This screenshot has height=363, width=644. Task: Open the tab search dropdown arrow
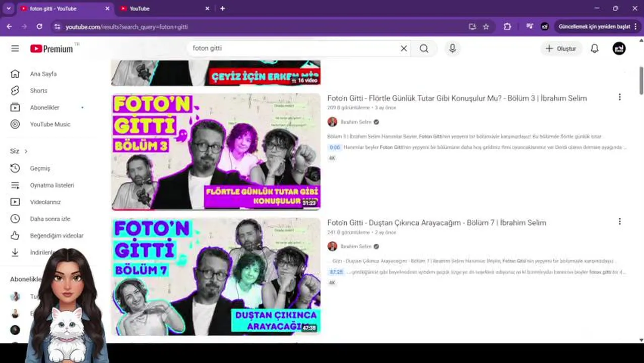click(x=9, y=9)
